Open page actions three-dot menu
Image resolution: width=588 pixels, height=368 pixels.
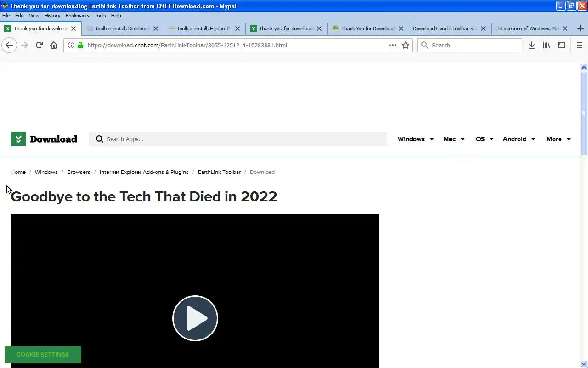click(393, 45)
